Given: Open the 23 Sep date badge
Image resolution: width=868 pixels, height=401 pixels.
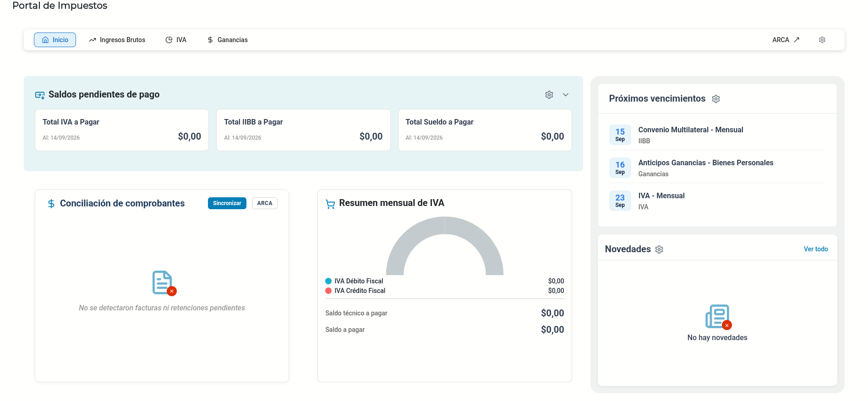Looking at the screenshot, I should [x=620, y=201].
